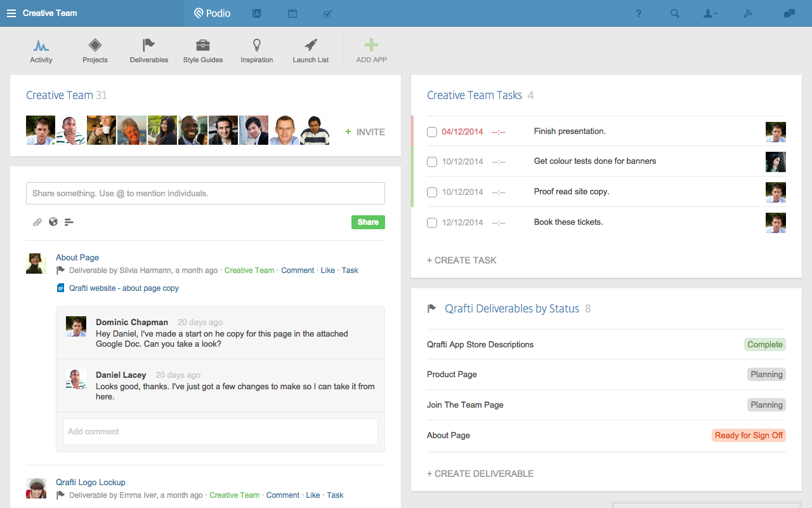812x508 pixels.
Task: Click the globe icon under the share box
Action: click(x=53, y=222)
